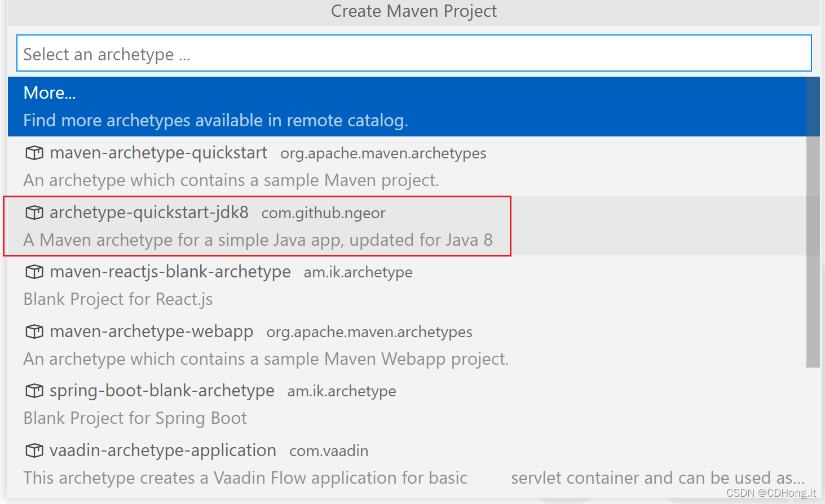Click am.ik.archetype beside spring-boot-blank-archetype
Viewport: 825px width, 504px height.
342,391
